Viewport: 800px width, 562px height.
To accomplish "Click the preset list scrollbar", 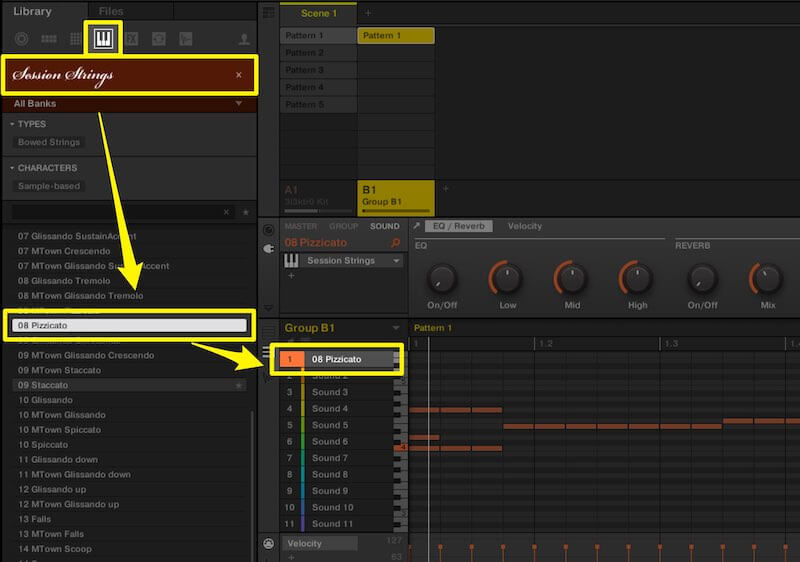I will click(x=252, y=484).
